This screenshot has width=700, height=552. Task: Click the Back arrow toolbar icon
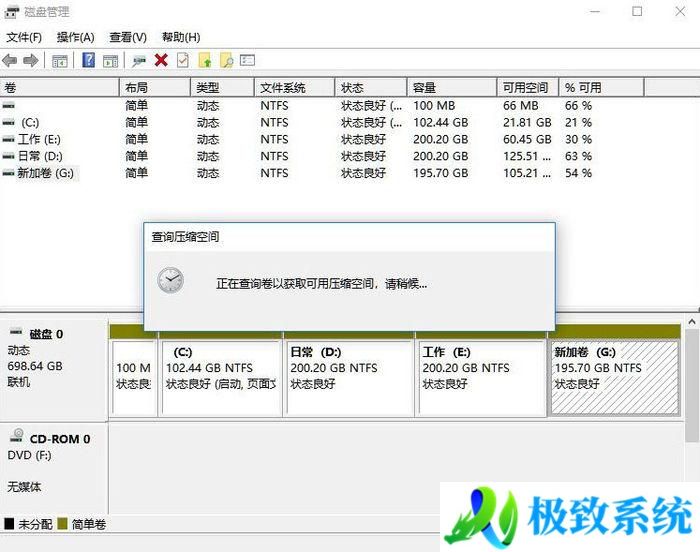(x=10, y=60)
